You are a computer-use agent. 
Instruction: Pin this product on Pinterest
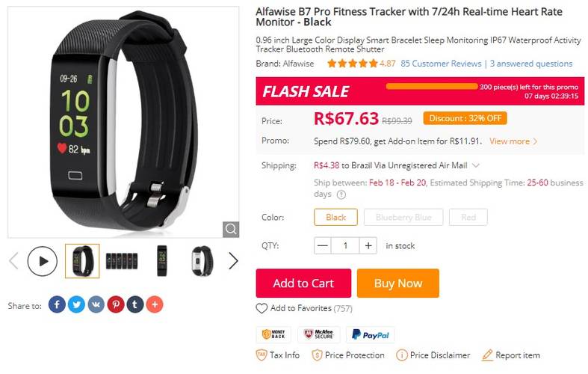point(116,304)
